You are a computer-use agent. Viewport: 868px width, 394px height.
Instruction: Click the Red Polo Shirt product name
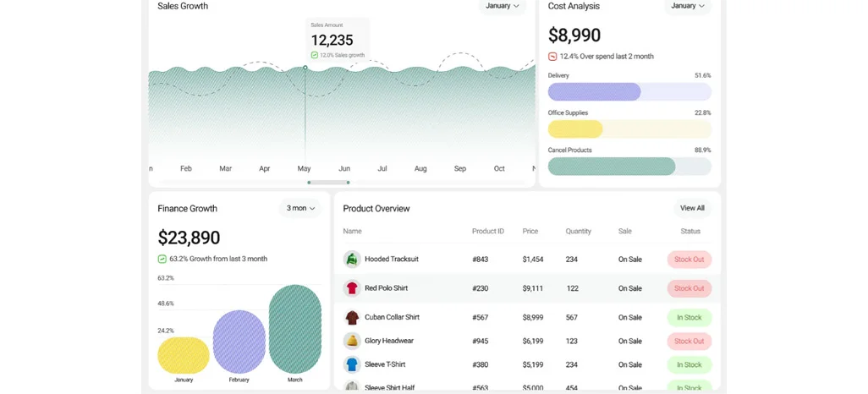click(386, 288)
